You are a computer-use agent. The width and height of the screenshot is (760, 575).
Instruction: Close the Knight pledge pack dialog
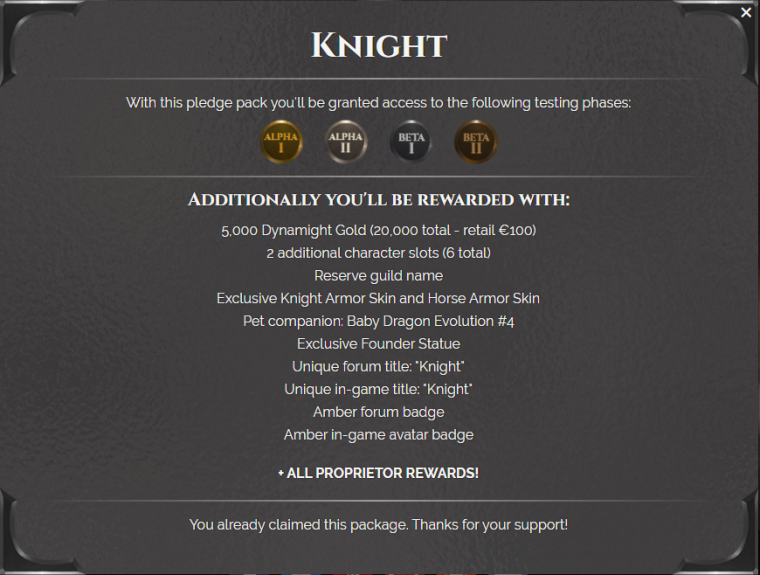click(746, 13)
